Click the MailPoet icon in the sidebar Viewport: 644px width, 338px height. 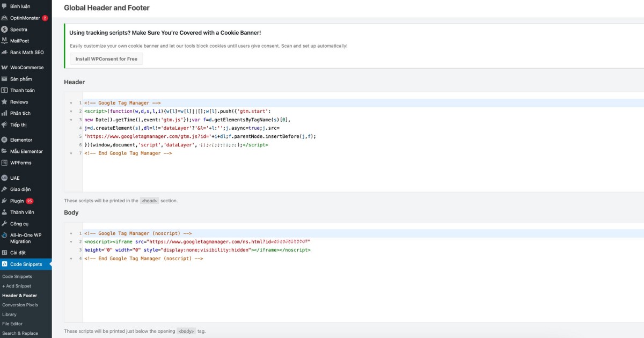(x=5, y=41)
